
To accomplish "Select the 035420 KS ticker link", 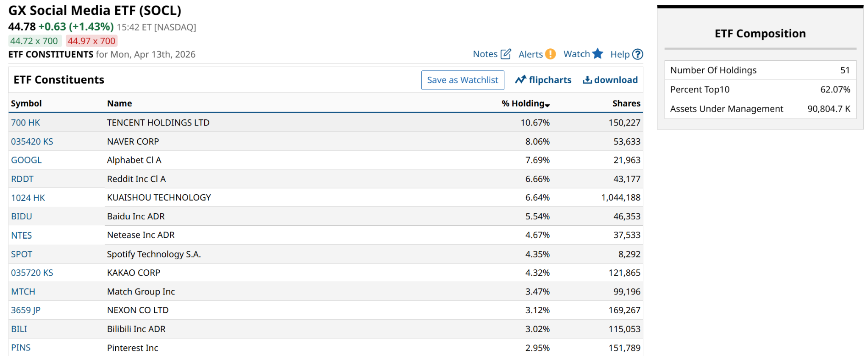I will pyautogui.click(x=32, y=142).
